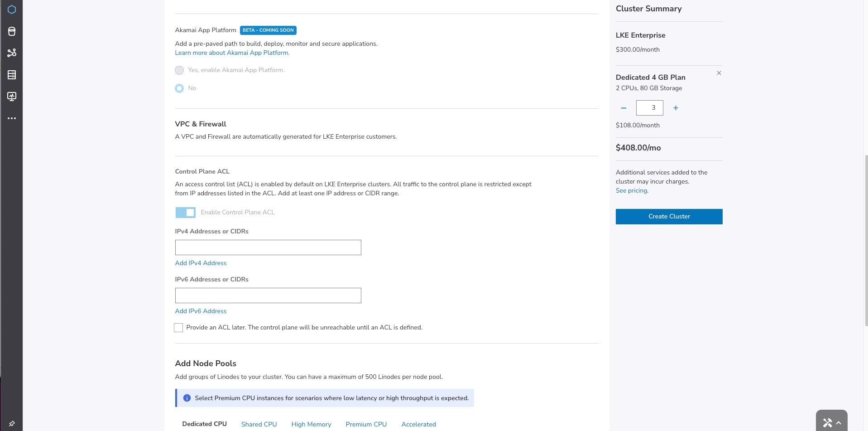Pin the sidebar using the pin icon

click(11, 424)
